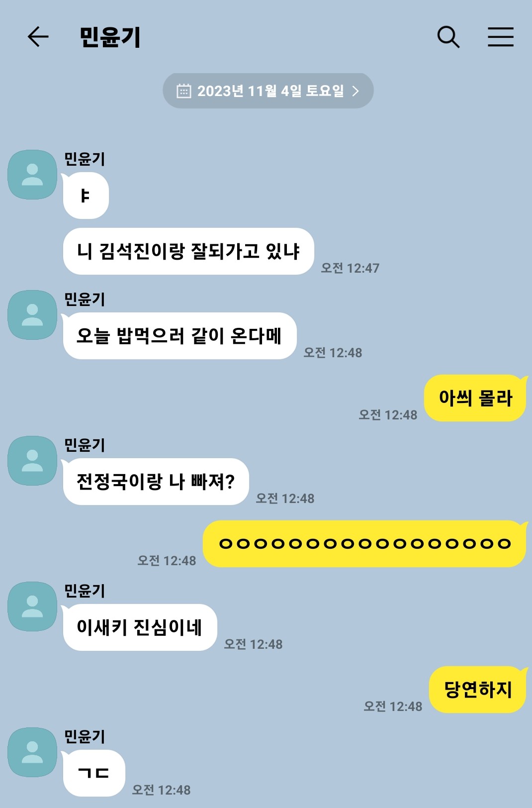532x808 pixels.
Task: Tap profile avatar next to 'ㅑ' message
Action: point(32,175)
